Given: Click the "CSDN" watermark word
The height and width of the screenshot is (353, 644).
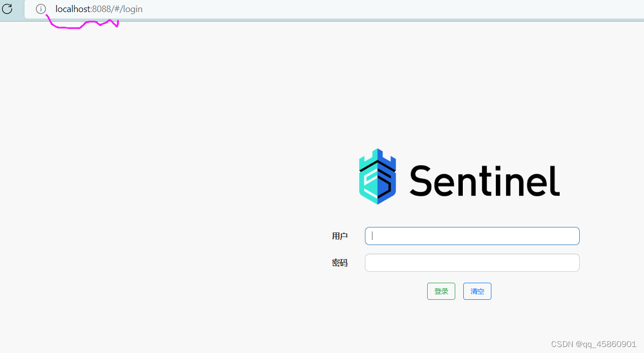Looking at the screenshot, I should pyautogui.click(x=562, y=344).
